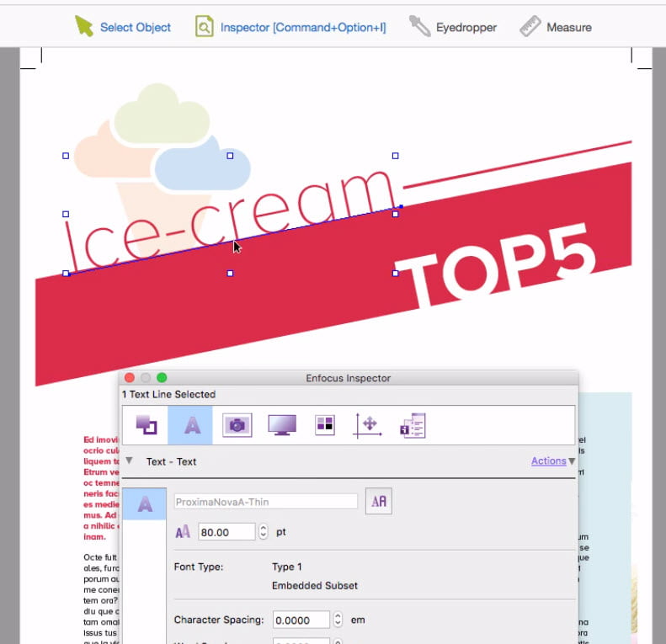Edit the Character Spacing 0.0000 field
Screen dimensions: 666x644
[301, 620]
